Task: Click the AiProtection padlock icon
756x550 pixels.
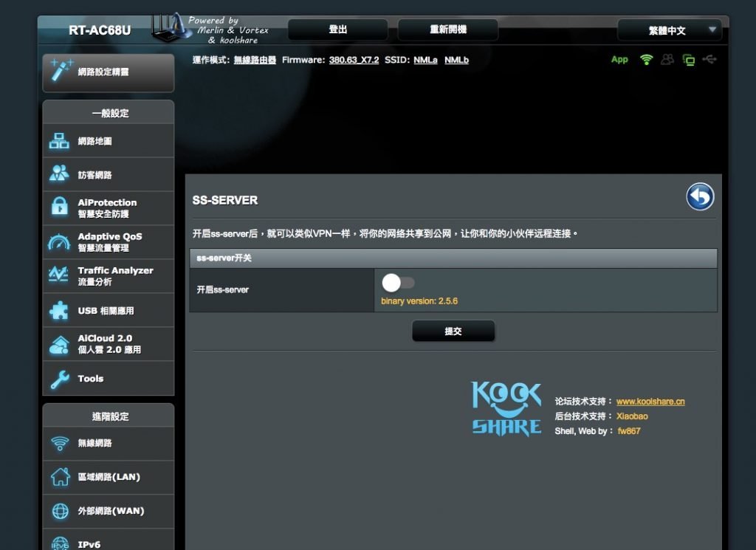Action: click(x=59, y=206)
